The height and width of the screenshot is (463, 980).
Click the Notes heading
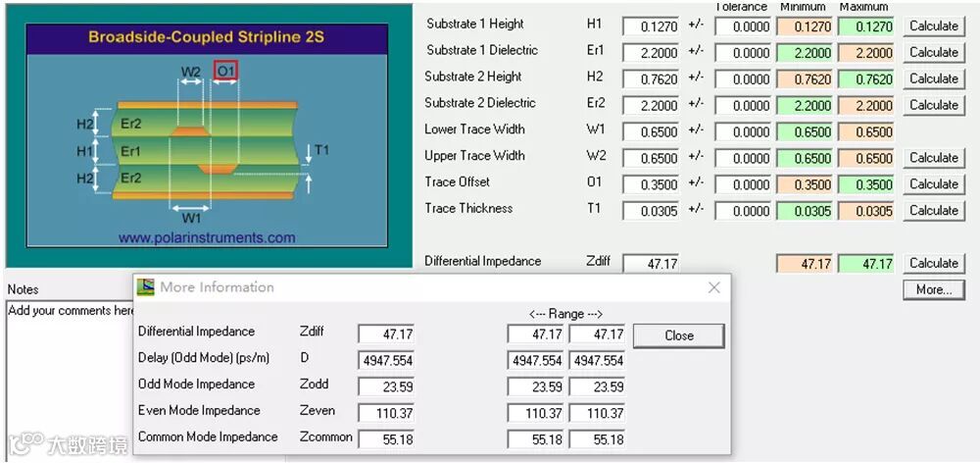pyautogui.click(x=23, y=289)
